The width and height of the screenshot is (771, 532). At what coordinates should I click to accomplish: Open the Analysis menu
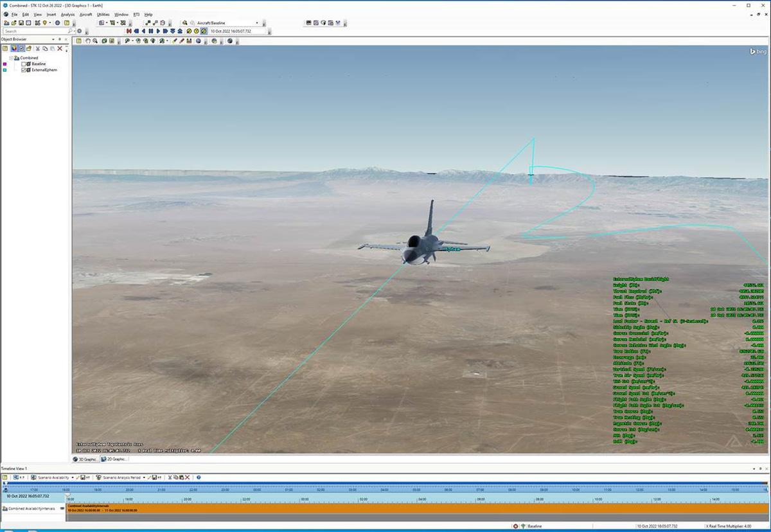[x=67, y=14]
